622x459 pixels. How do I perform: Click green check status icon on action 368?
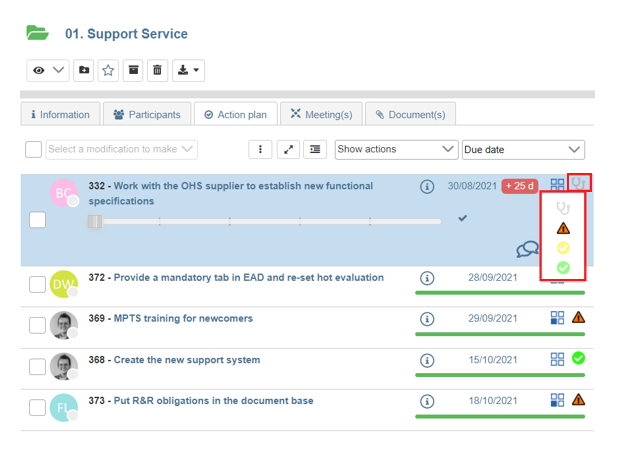coord(578,359)
